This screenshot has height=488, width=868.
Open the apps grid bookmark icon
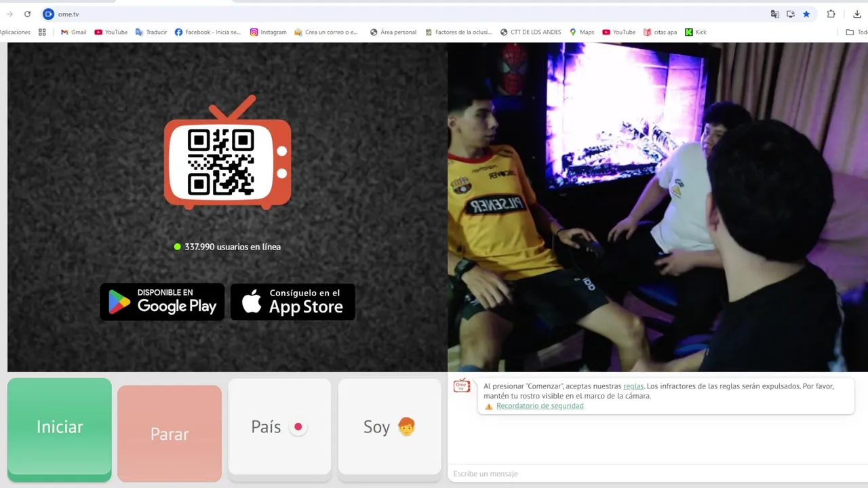tap(42, 32)
